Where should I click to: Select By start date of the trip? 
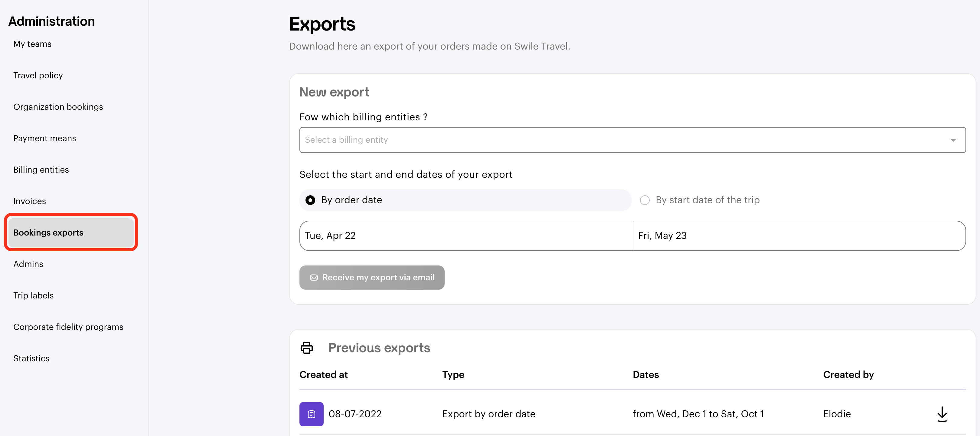(x=700, y=200)
